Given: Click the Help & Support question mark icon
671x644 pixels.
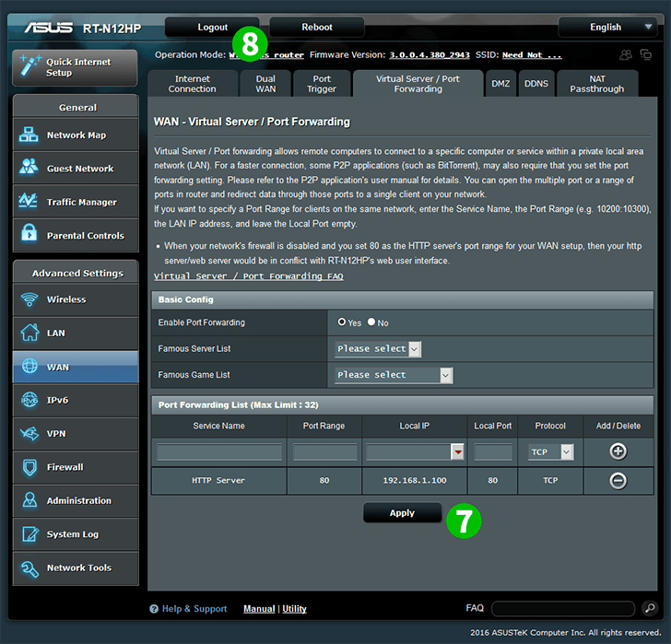Looking at the screenshot, I should (x=154, y=609).
